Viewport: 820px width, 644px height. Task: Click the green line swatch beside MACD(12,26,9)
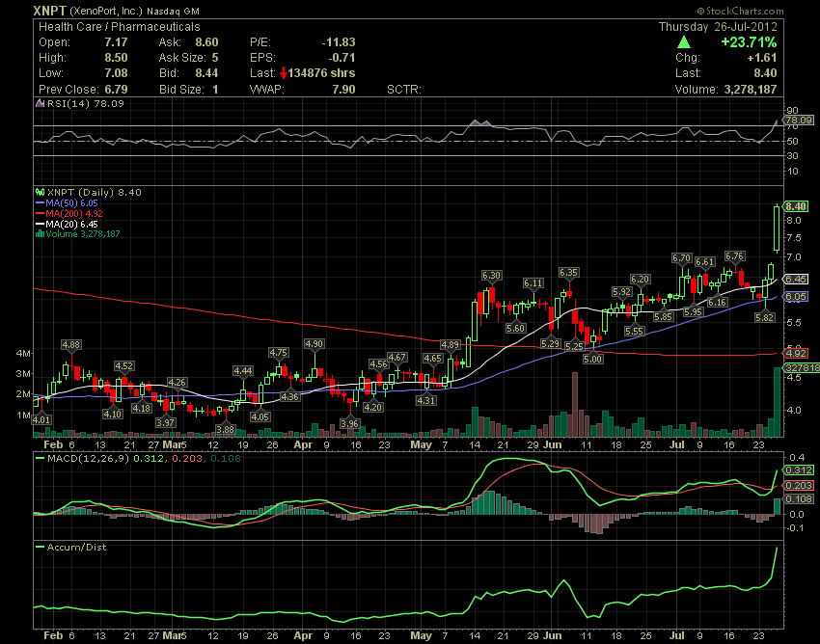coord(40,459)
